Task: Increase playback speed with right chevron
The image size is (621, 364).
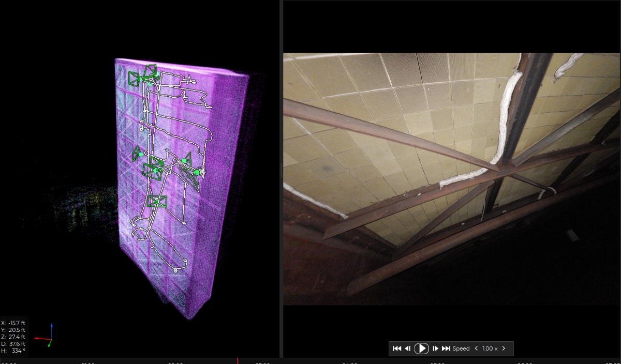Action: [504, 348]
